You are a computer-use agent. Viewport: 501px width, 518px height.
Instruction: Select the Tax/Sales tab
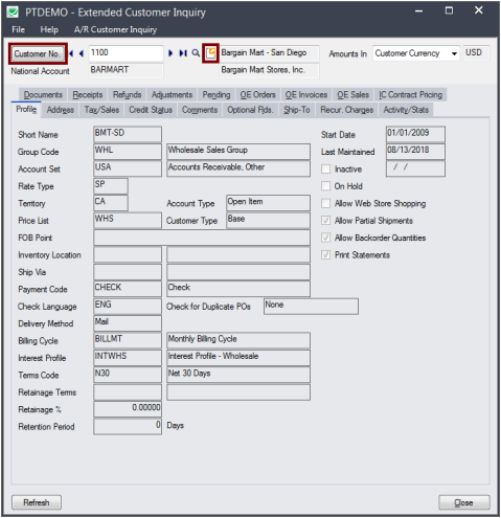[x=102, y=110]
